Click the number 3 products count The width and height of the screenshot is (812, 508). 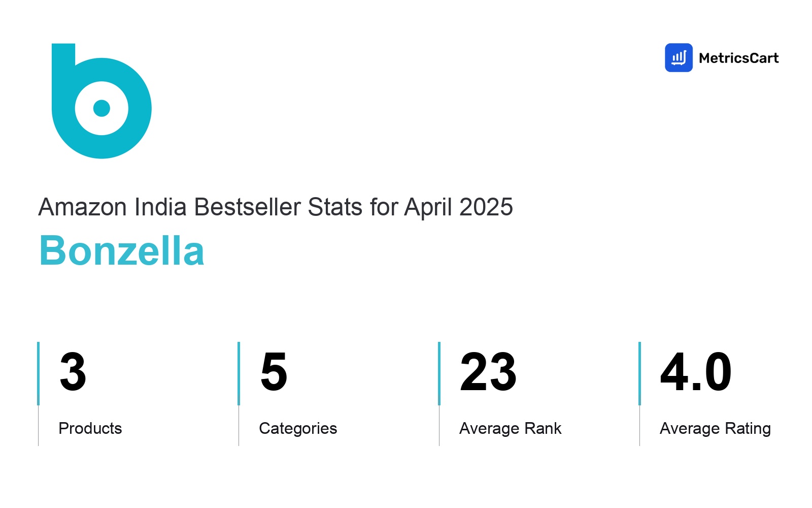pyautogui.click(x=73, y=372)
